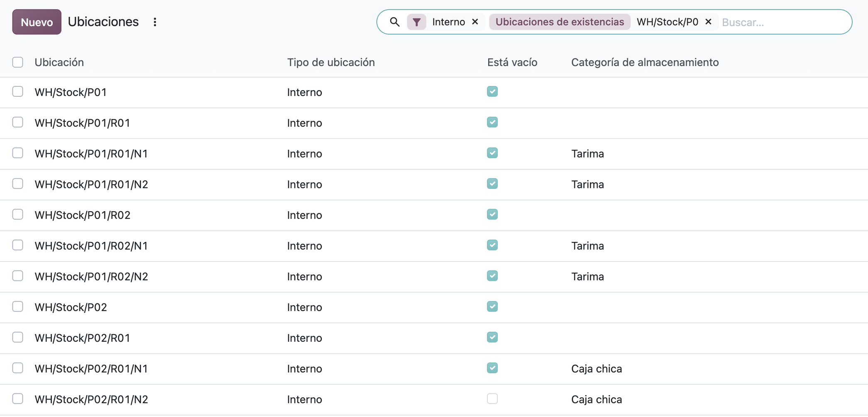Open location WH/Stock/P02/R01
Image resolution: width=868 pixels, height=417 pixels.
83,338
